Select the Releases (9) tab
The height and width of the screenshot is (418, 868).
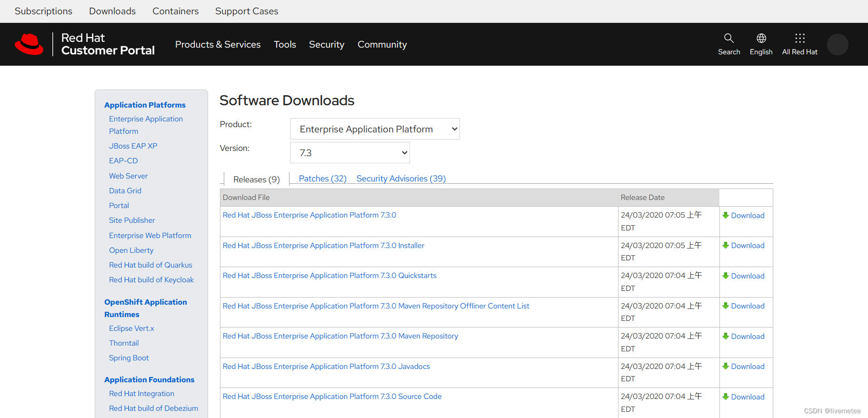tap(257, 179)
